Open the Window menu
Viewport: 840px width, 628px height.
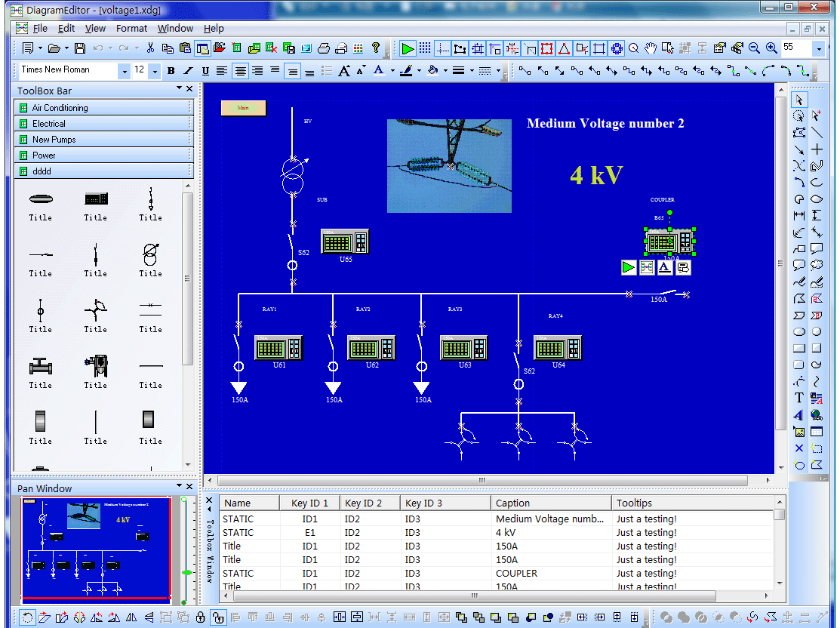(175, 28)
